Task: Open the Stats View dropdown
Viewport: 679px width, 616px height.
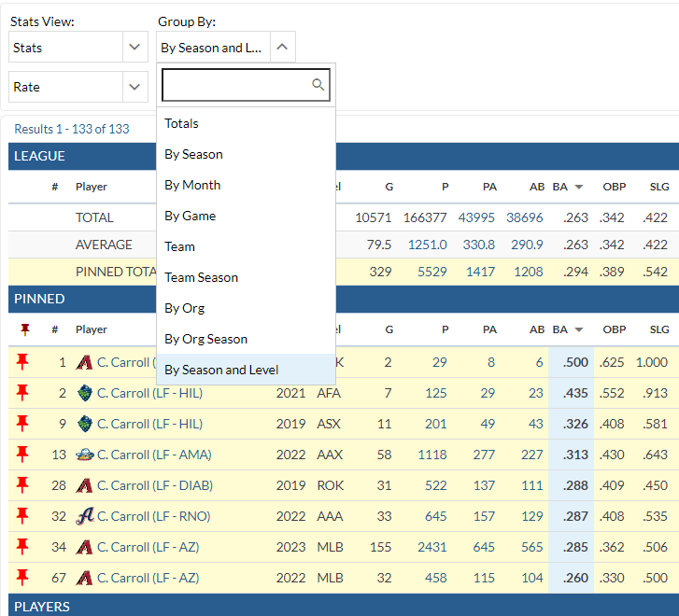Action: pyautogui.click(x=78, y=48)
